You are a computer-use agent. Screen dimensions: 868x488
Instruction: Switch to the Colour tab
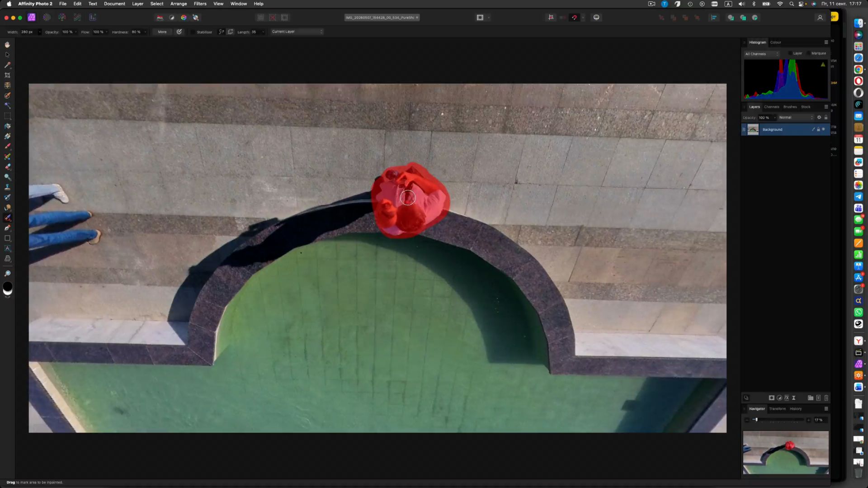click(775, 43)
